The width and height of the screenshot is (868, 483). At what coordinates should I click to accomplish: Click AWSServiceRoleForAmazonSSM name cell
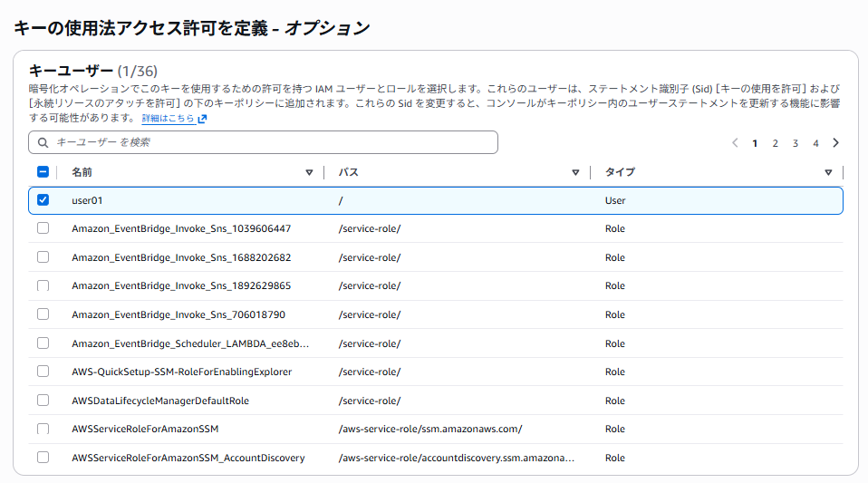(145, 429)
